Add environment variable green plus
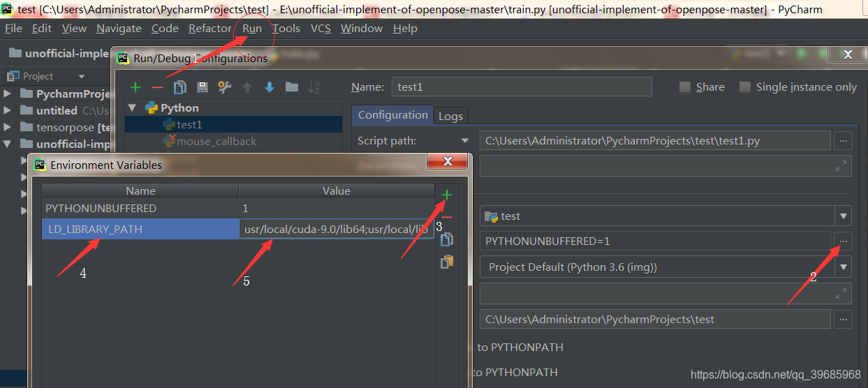This screenshot has width=868, height=388. click(x=447, y=195)
